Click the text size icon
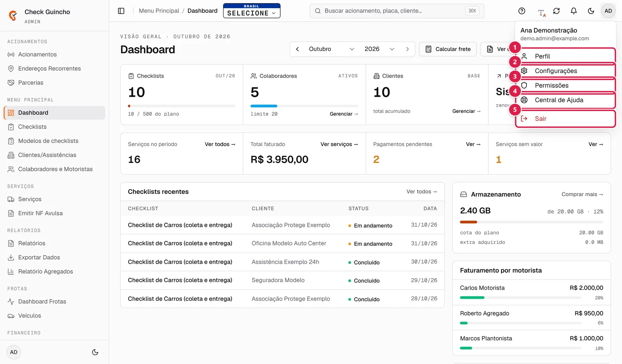Screen dimensions: 622x364 542,13
